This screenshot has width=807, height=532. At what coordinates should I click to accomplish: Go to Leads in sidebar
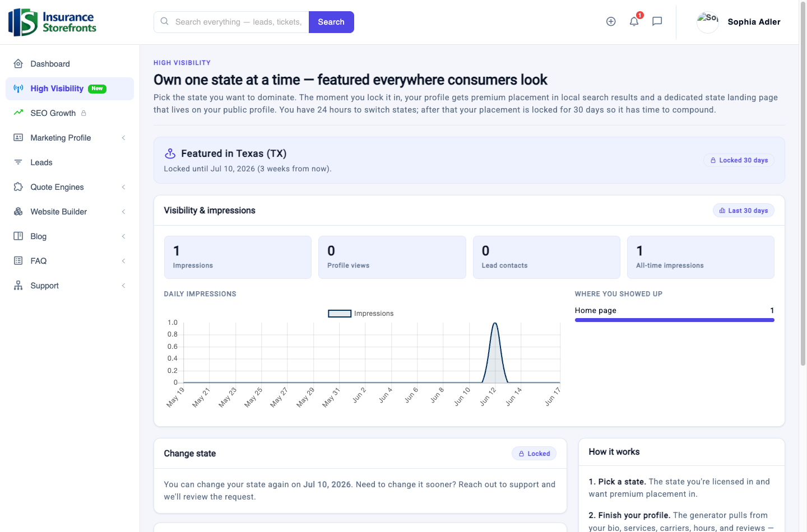click(69, 162)
